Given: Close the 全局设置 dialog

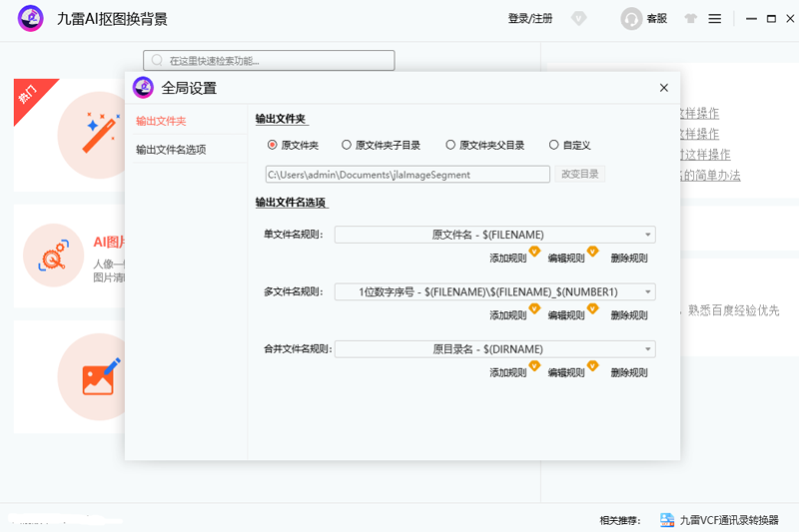Looking at the screenshot, I should (x=664, y=88).
